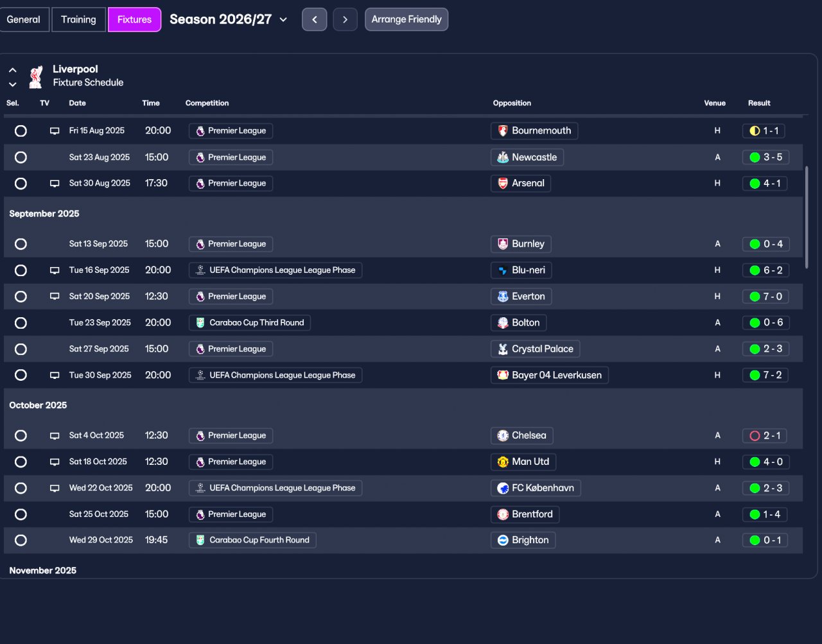
Task: Sort fixtures by the Date column header
Action: pos(77,103)
